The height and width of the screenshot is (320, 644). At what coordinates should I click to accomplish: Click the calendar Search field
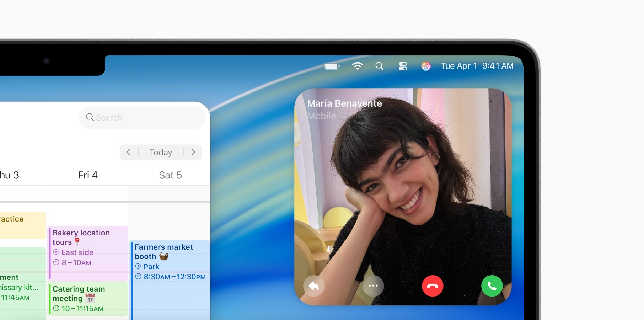[x=142, y=118]
